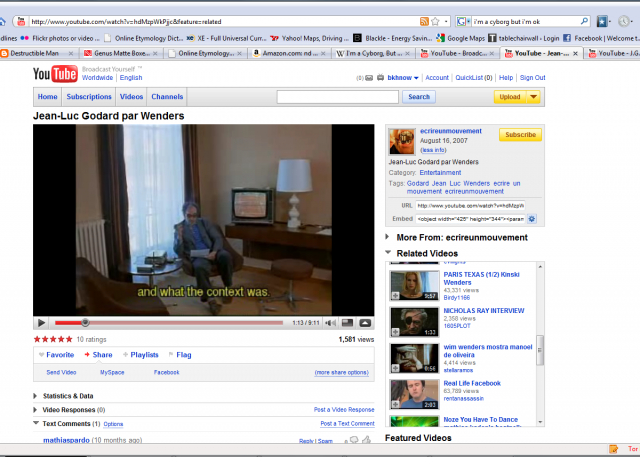Bookmark page with the star icon

436,21
